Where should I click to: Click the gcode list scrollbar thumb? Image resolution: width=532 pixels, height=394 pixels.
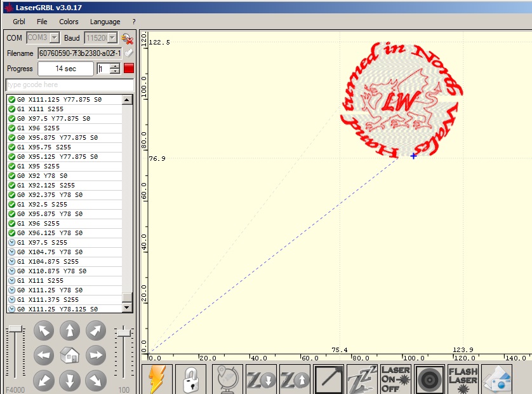[x=127, y=297]
